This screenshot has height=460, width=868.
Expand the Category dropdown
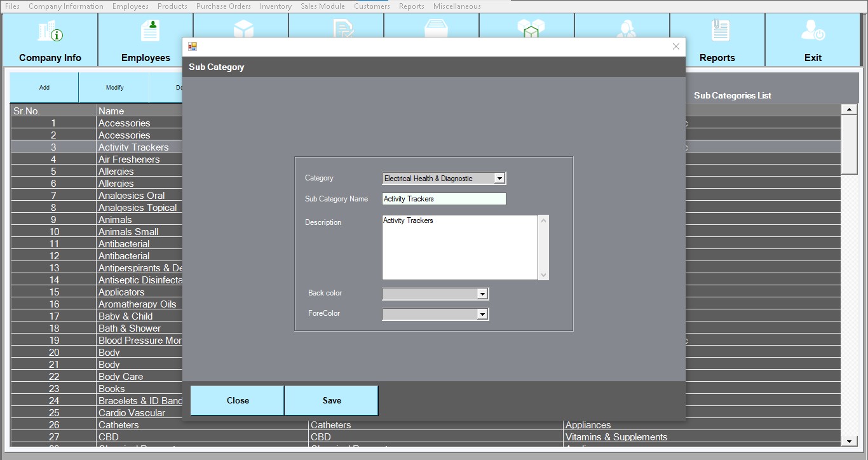coord(499,179)
